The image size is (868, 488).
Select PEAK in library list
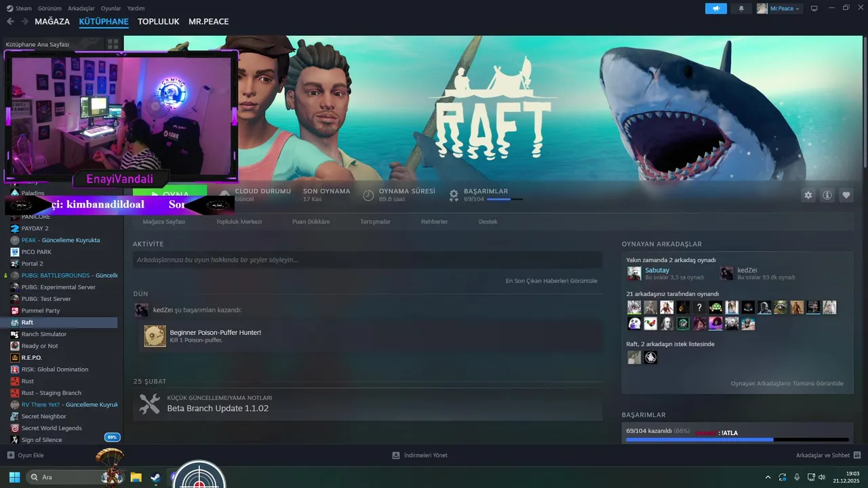[x=62, y=240]
